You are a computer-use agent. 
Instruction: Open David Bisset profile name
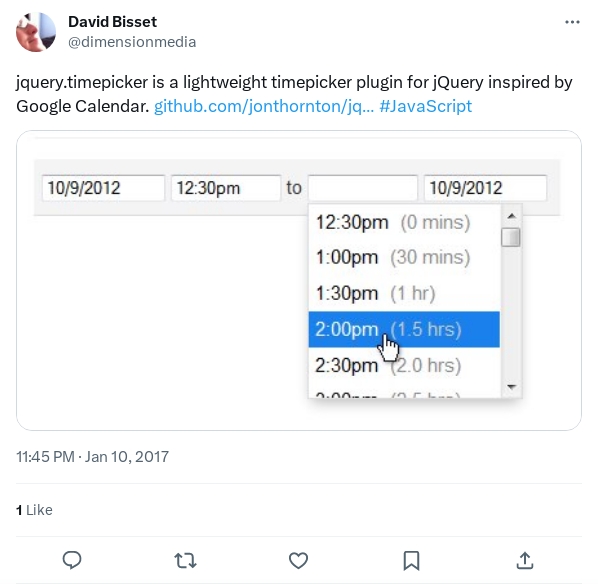coord(113,22)
